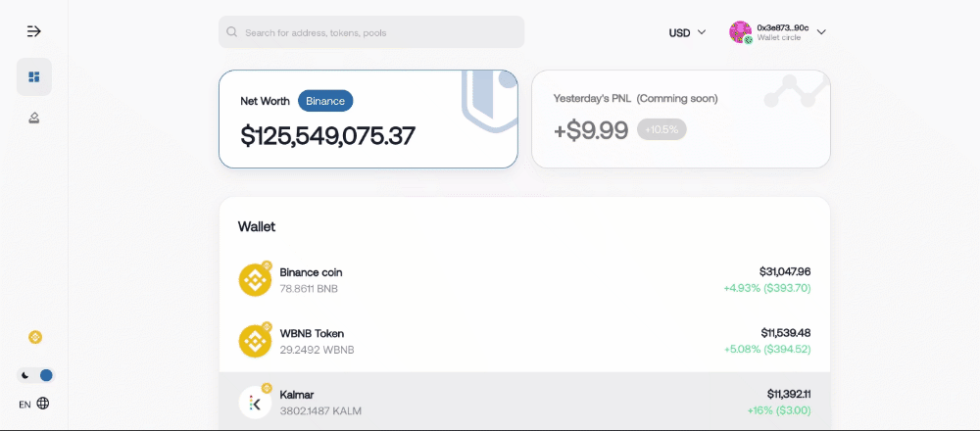The image size is (980, 431).
Task: Click the globe language icon
Action: coord(43,404)
